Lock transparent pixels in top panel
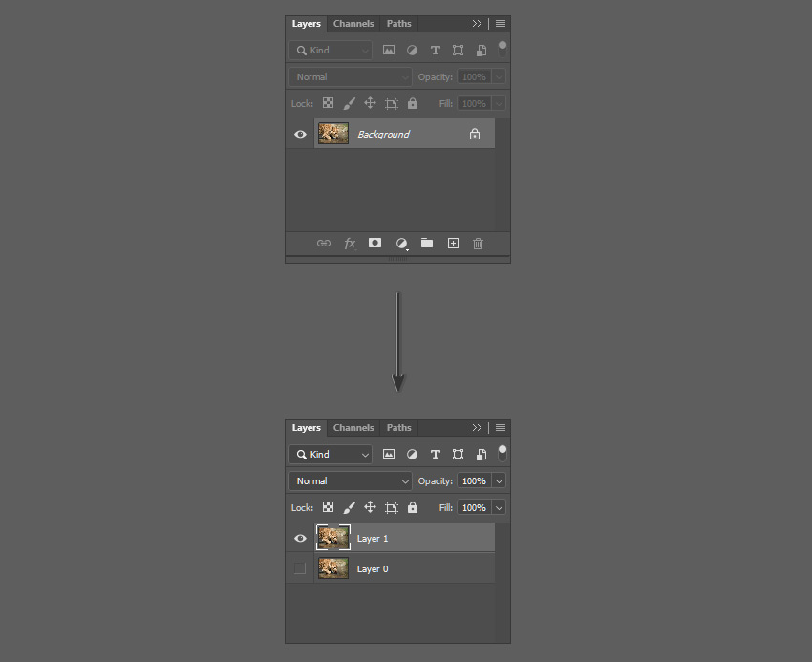The height and width of the screenshot is (662, 812). coord(328,103)
